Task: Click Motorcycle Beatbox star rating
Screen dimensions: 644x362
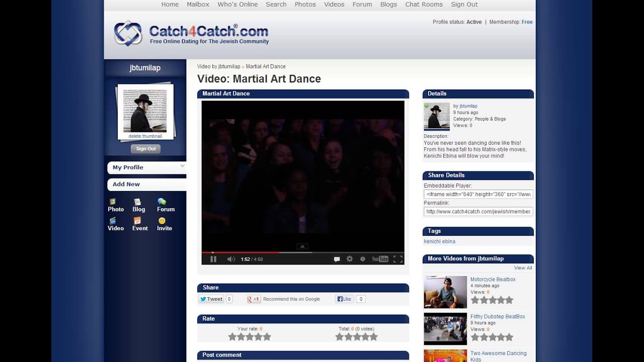Action: tap(492, 300)
